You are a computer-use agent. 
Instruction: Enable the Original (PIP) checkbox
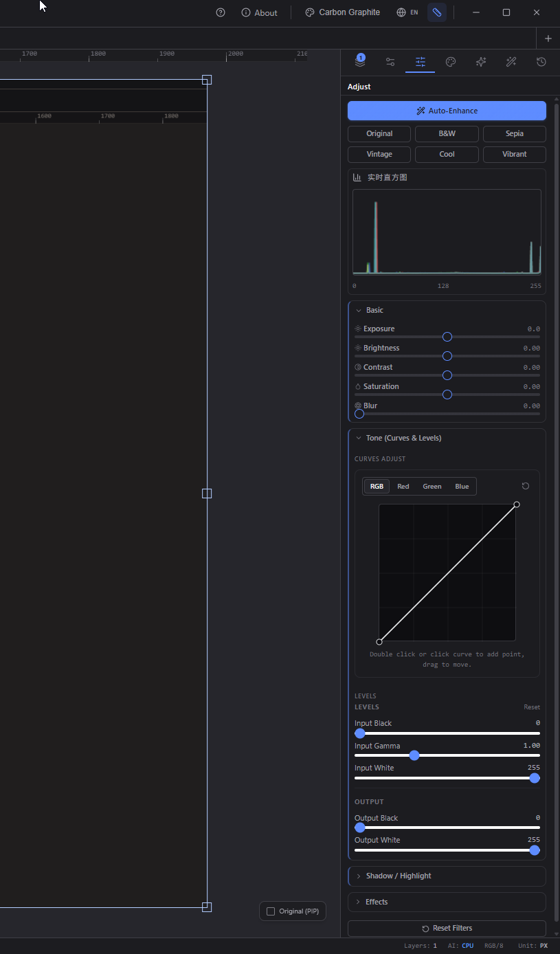pyautogui.click(x=271, y=911)
